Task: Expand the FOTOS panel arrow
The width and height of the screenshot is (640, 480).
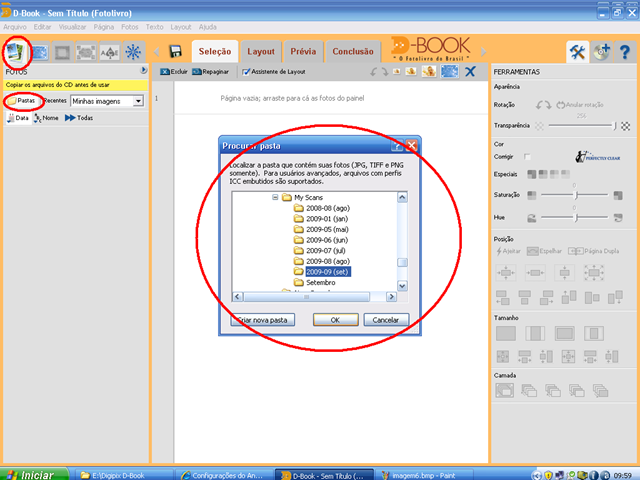Action: 144,70
